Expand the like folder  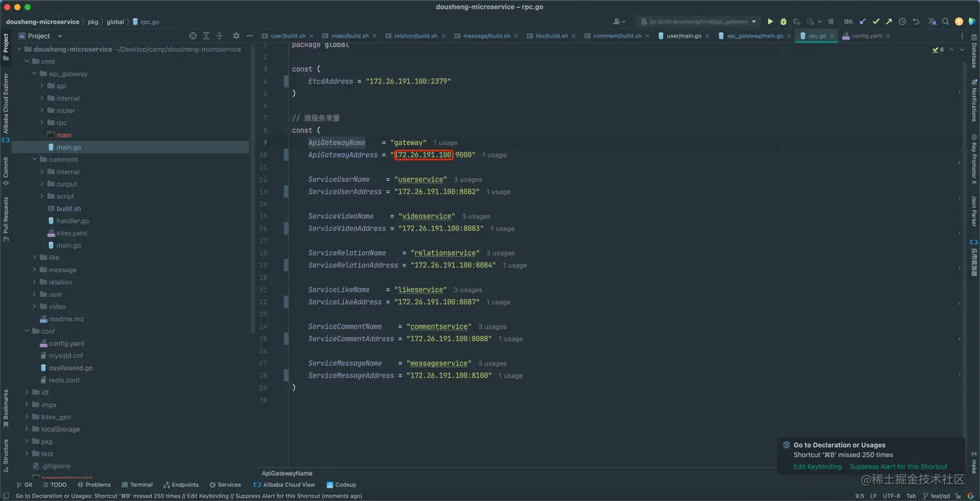pyautogui.click(x=35, y=257)
